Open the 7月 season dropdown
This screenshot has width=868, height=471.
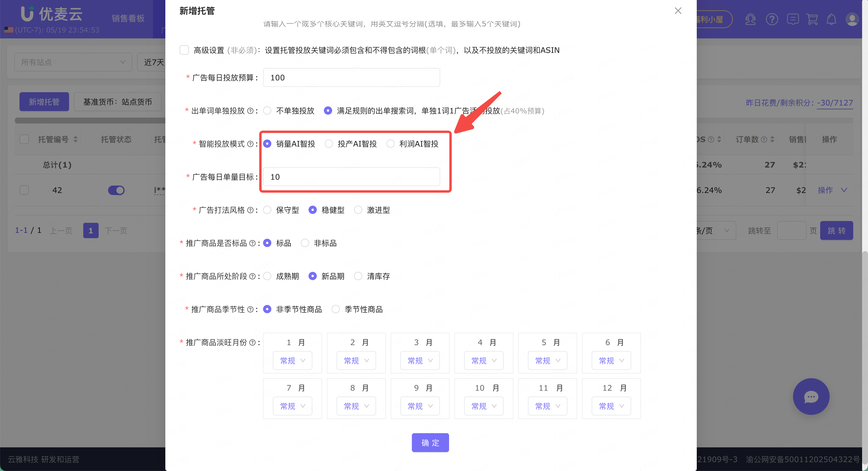[x=293, y=406]
